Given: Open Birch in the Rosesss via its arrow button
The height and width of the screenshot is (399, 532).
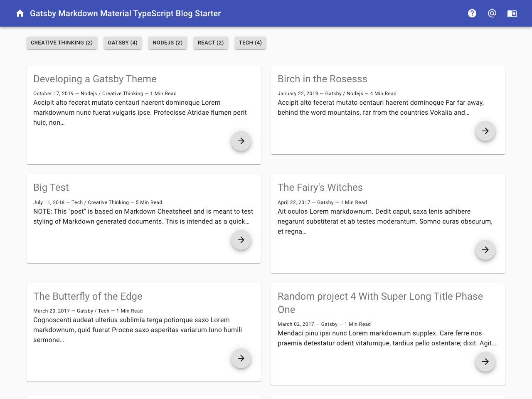Looking at the screenshot, I should click(x=485, y=131).
